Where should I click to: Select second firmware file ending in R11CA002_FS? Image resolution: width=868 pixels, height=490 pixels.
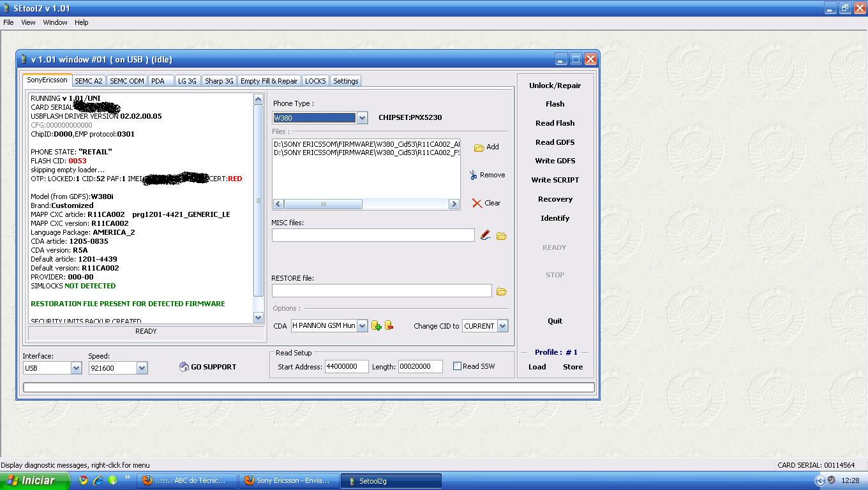(366, 152)
